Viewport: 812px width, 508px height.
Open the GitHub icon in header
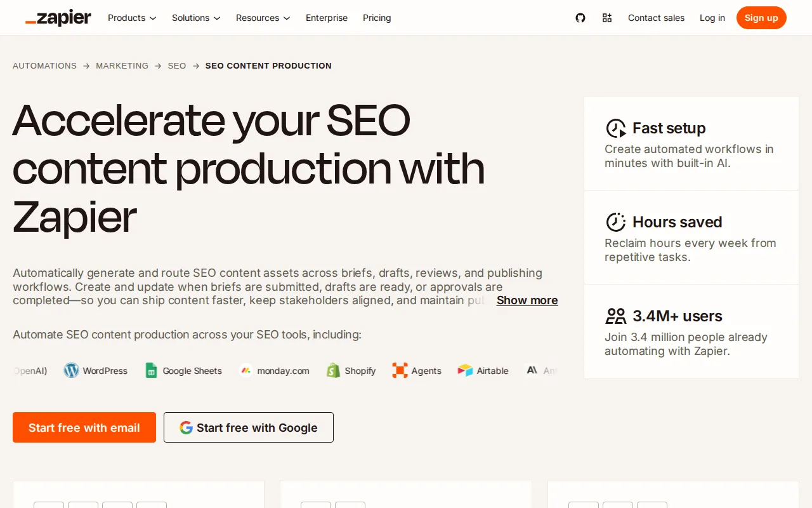click(580, 18)
